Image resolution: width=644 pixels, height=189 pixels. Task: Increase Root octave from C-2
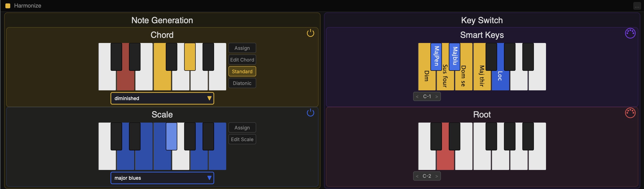tap(437, 176)
